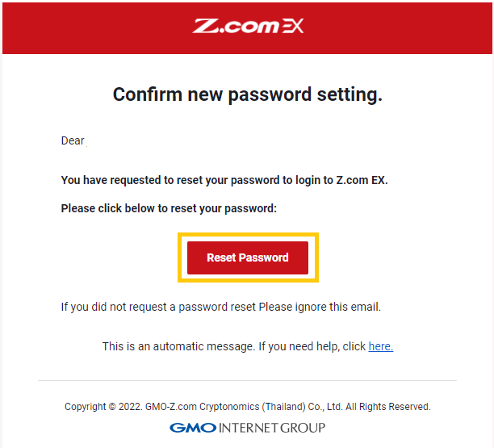This screenshot has height=448, width=494.
Task: Click the 'Please click below' instruction line
Action: (169, 208)
